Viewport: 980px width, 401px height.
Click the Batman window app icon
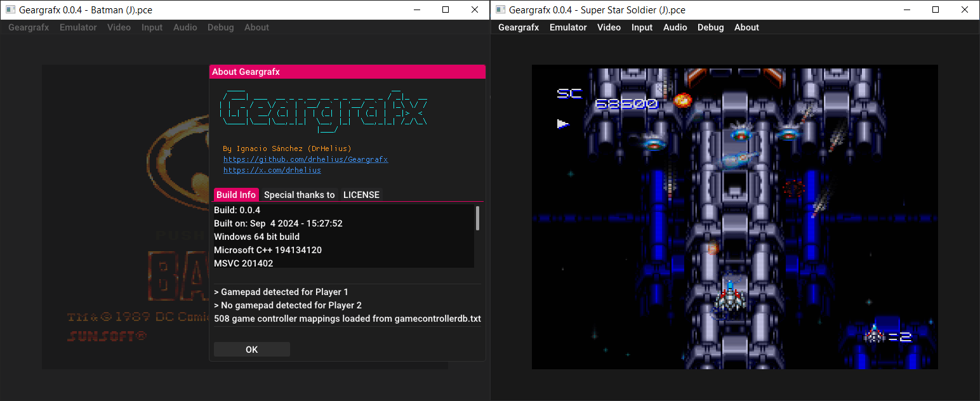[x=10, y=10]
